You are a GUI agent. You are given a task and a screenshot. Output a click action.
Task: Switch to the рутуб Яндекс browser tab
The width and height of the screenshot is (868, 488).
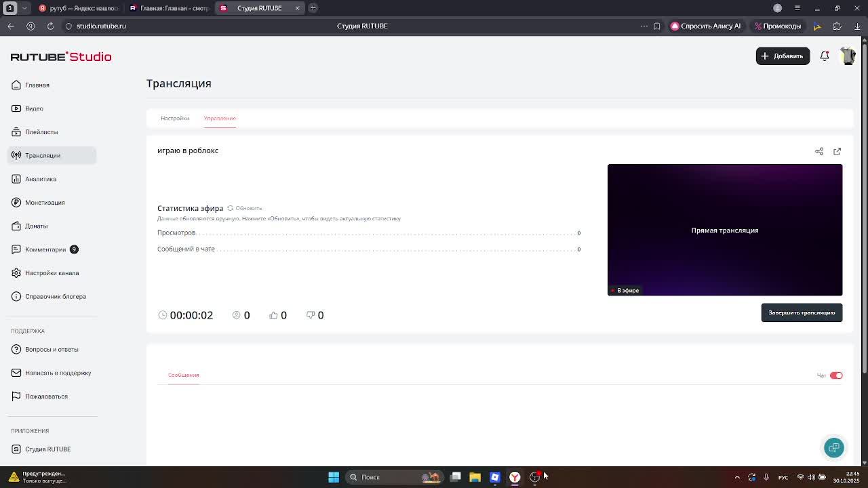[x=79, y=8]
